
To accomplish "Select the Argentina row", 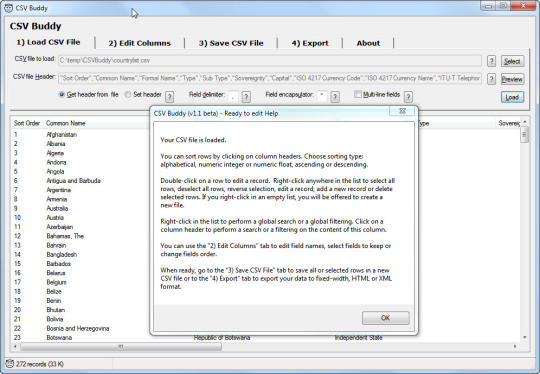I will (59, 190).
